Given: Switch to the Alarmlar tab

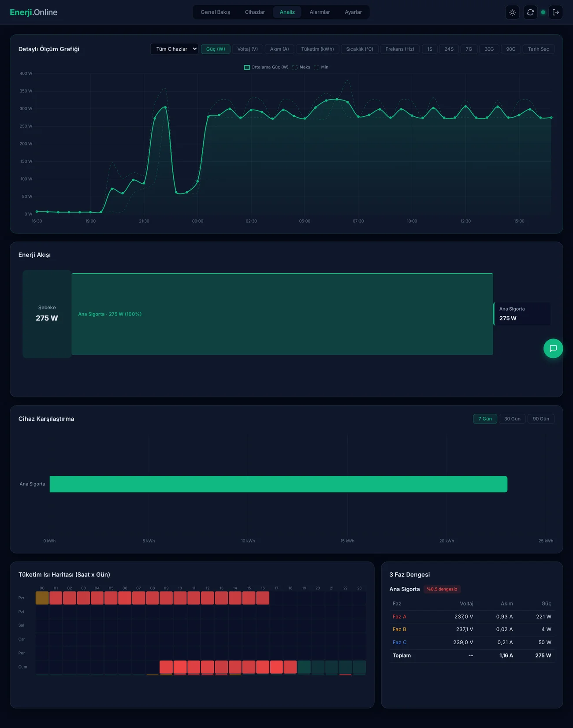Looking at the screenshot, I should click(320, 12).
